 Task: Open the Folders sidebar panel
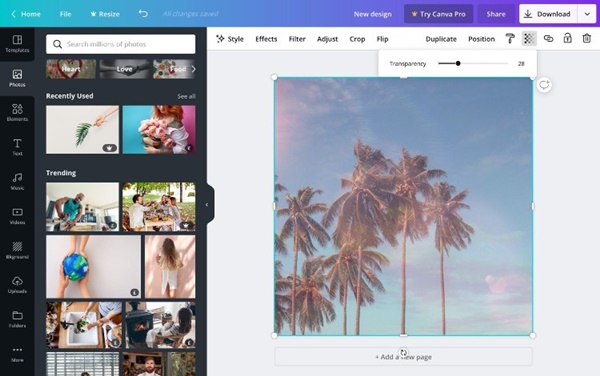[17, 319]
